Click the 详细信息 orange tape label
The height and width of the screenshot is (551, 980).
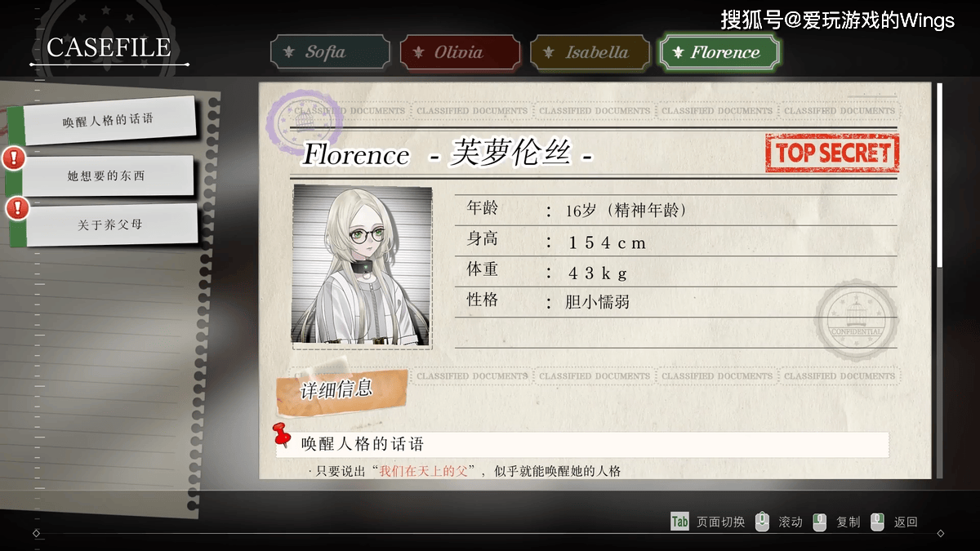(x=341, y=390)
